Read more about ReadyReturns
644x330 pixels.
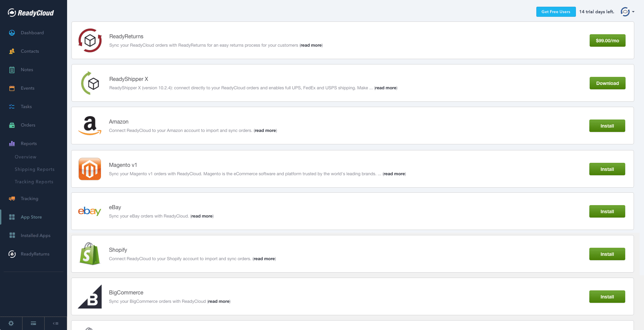point(311,45)
